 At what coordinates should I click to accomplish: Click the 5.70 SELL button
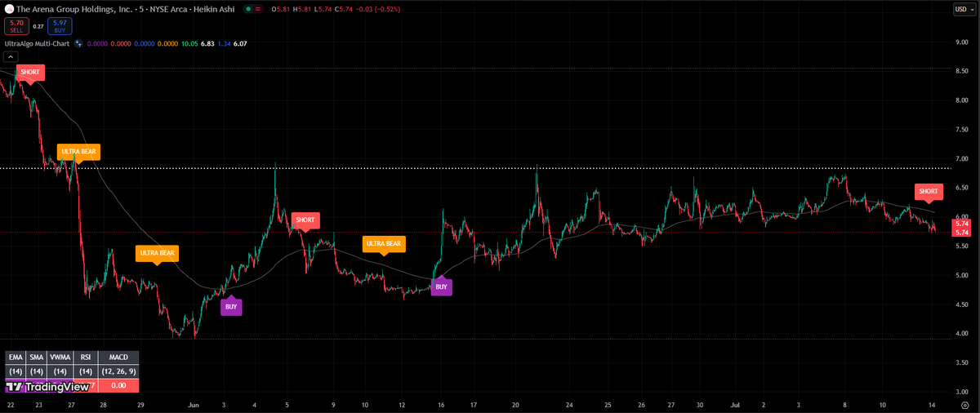tap(16, 26)
